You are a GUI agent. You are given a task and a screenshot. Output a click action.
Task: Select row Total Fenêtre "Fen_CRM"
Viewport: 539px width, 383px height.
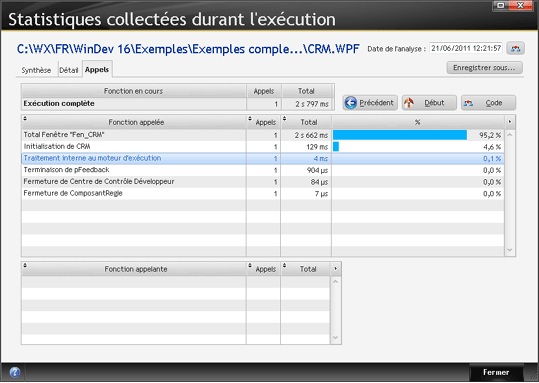[x=263, y=135]
